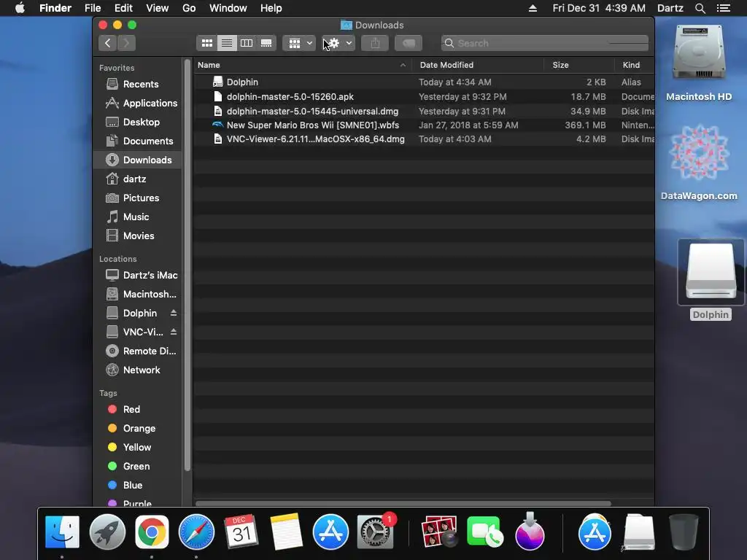Image resolution: width=747 pixels, height=560 pixels.
Task: Select Remote Disc in the sidebar
Action: (137, 351)
